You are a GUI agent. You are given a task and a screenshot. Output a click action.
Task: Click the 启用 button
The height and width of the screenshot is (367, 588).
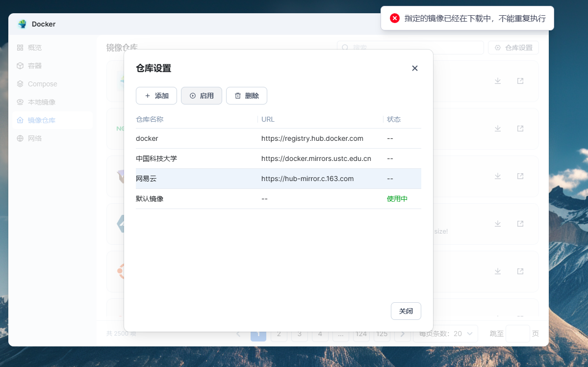(202, 96)
